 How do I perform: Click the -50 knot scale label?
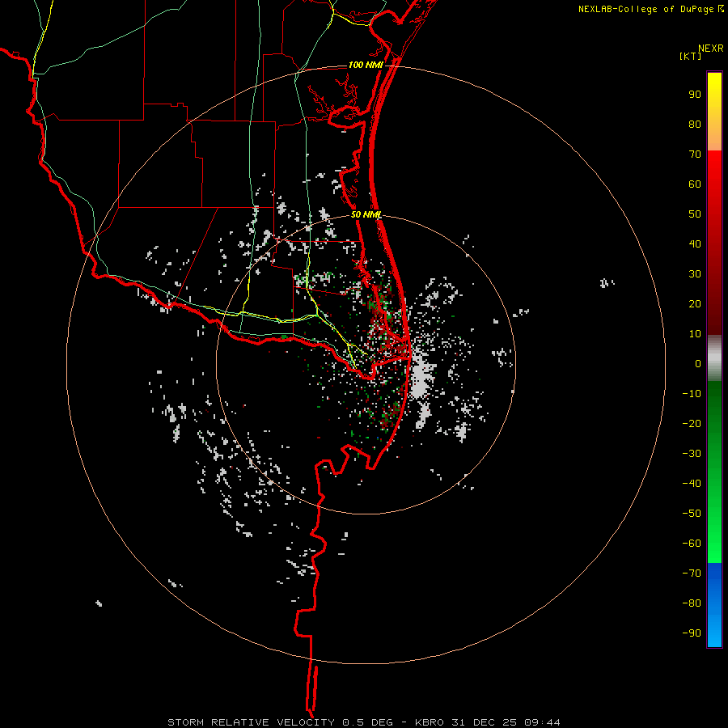point(692,514)
